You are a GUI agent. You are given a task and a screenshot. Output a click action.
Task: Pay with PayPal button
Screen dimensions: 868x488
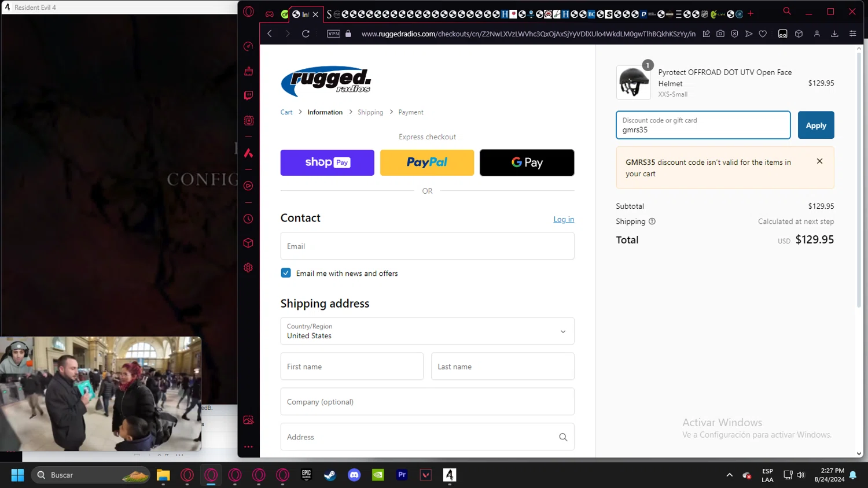(x=427, y=162)
